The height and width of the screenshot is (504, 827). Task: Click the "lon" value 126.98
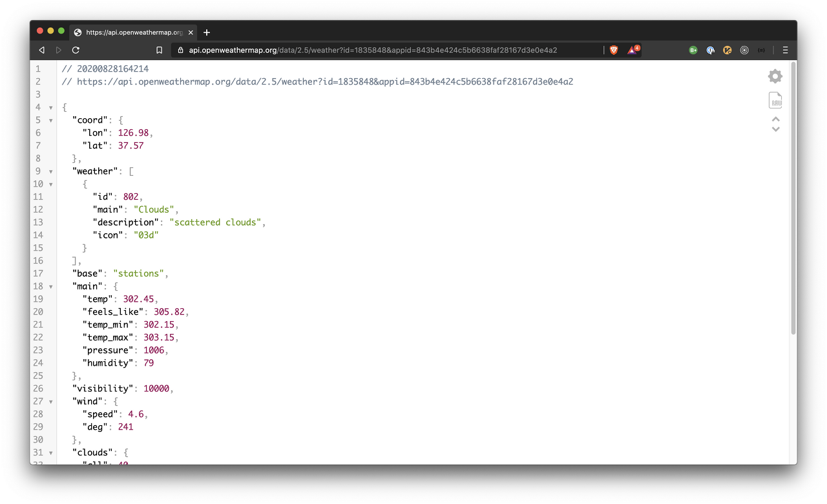133,132
